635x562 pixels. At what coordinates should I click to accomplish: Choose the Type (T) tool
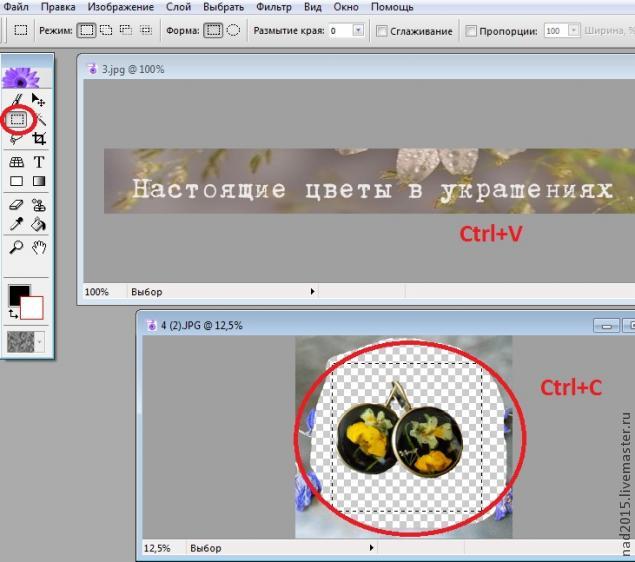(x=39, y=162)
